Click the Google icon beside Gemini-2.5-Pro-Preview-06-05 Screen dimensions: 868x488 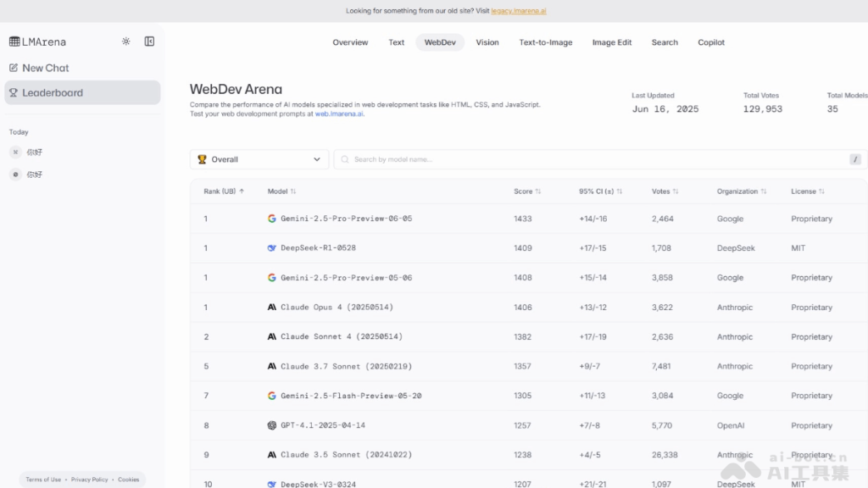pyautogui.click(x=272, y=219)
